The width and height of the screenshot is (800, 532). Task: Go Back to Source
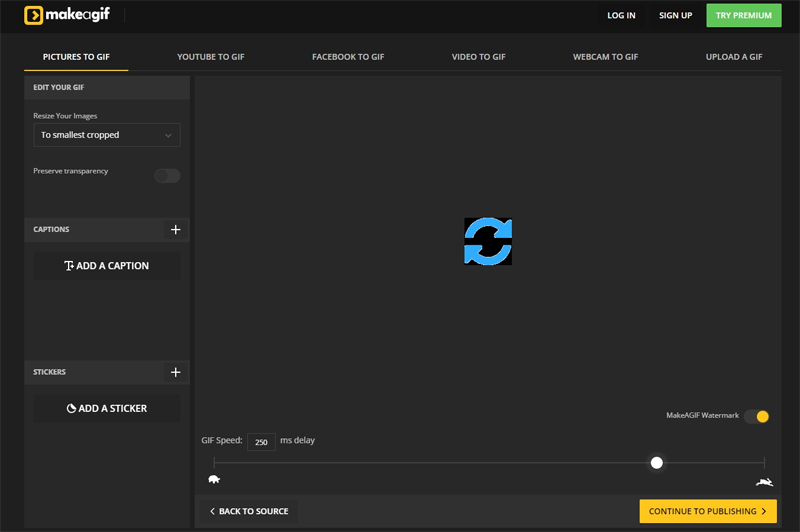tap(249, 511)
